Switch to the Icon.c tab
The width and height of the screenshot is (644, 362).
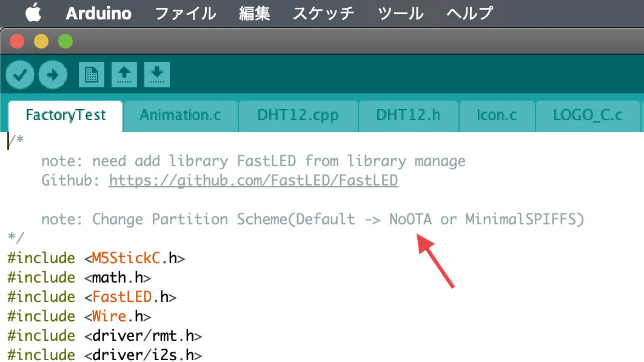coord(497,115)
